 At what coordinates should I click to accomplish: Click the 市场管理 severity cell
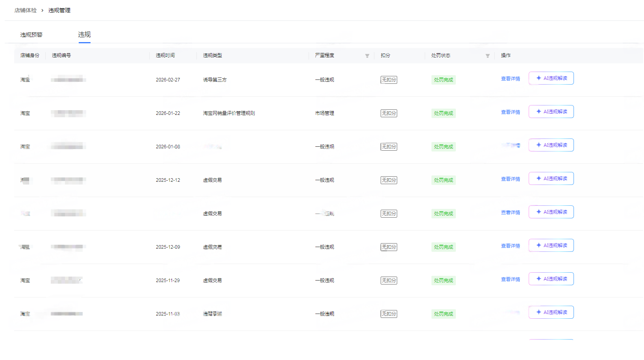325,113
